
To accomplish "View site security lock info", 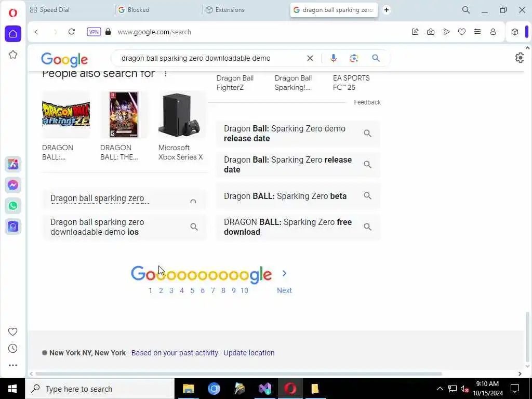I will 108,32.
